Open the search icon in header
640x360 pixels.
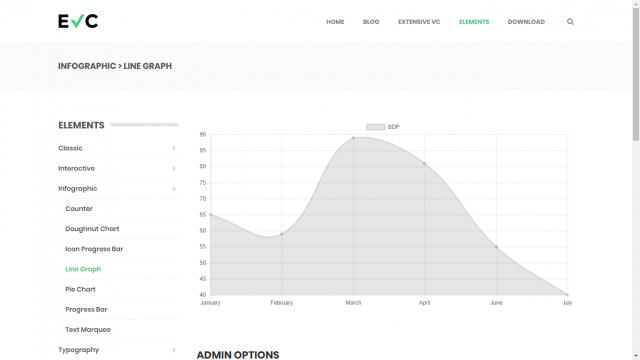click(x=570, y=22)
